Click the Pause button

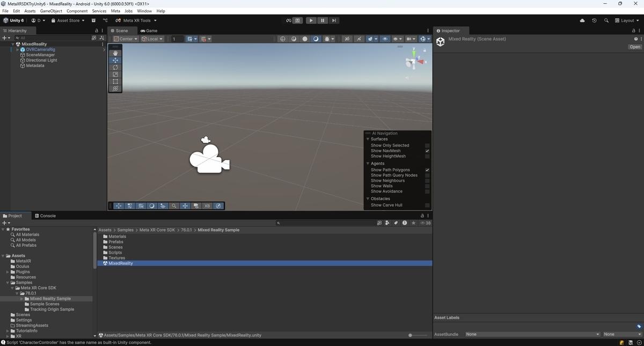pos(323,20)
